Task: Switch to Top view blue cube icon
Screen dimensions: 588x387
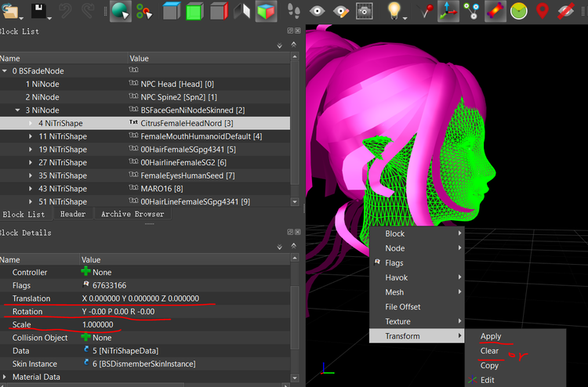Action: click(172, 11)
